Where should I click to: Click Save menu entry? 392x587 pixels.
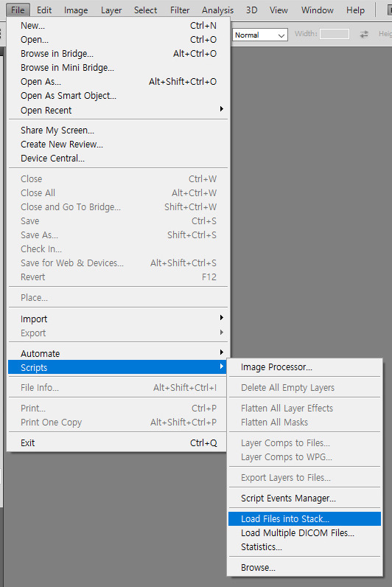coord(118,221)
